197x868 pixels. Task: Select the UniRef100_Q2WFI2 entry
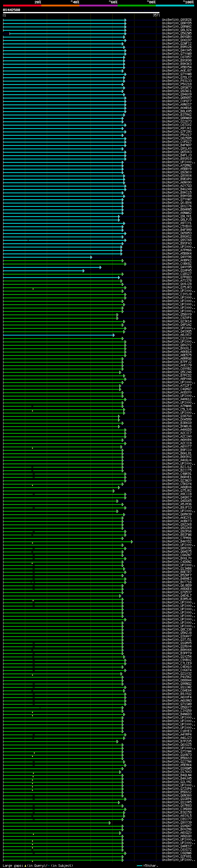[x=177, y=43]
